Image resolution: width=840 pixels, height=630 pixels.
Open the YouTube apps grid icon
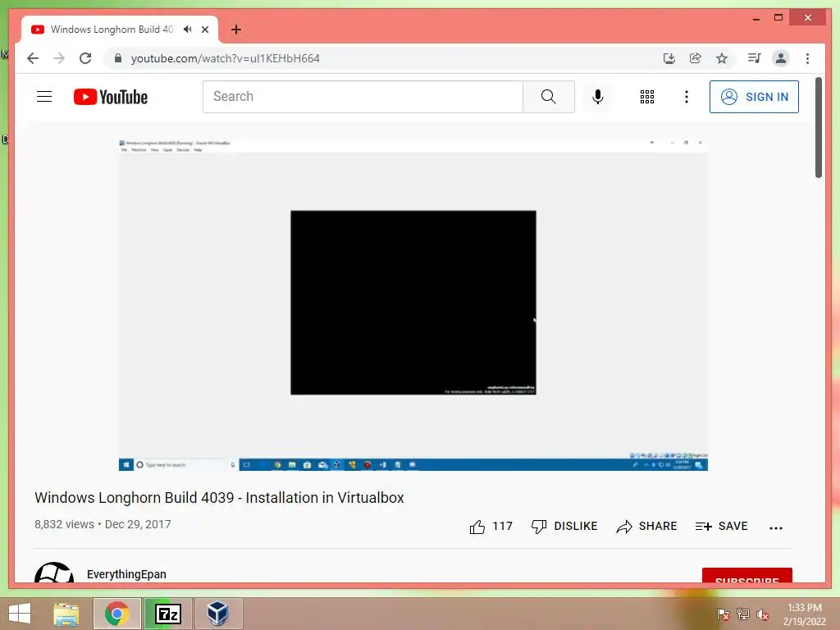(647, 97)
